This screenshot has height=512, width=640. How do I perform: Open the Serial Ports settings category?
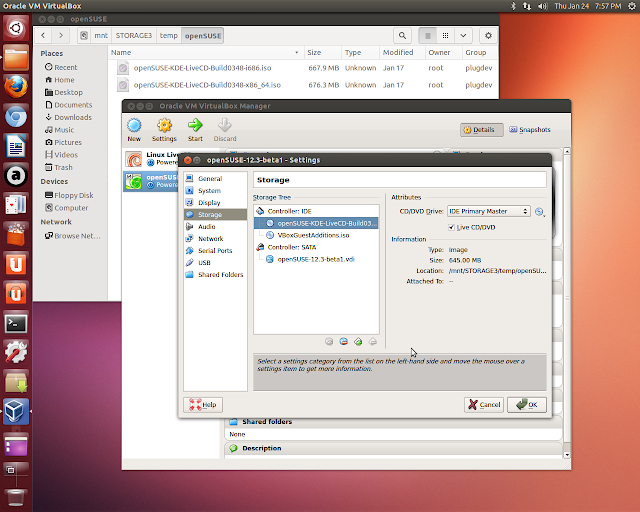point(215,251)
